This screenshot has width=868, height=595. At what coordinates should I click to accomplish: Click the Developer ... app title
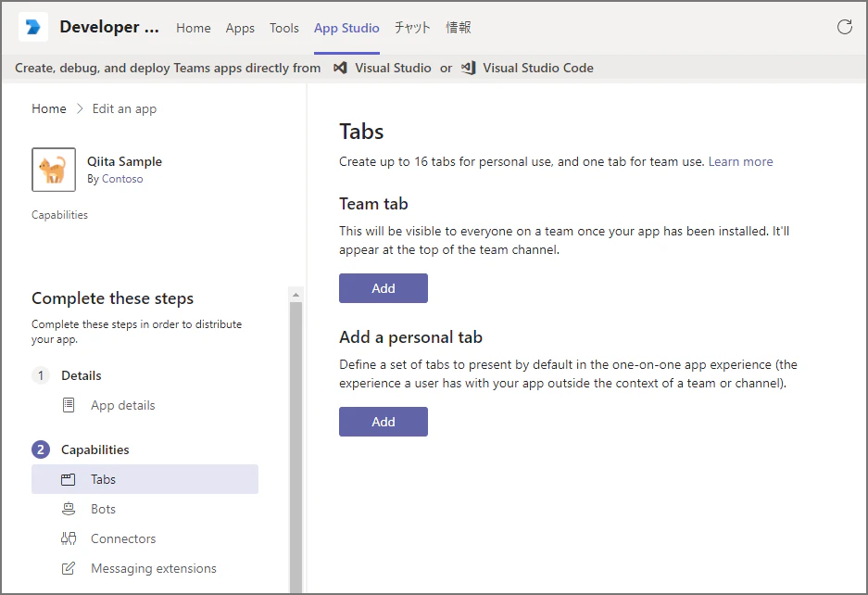(109, 27)
